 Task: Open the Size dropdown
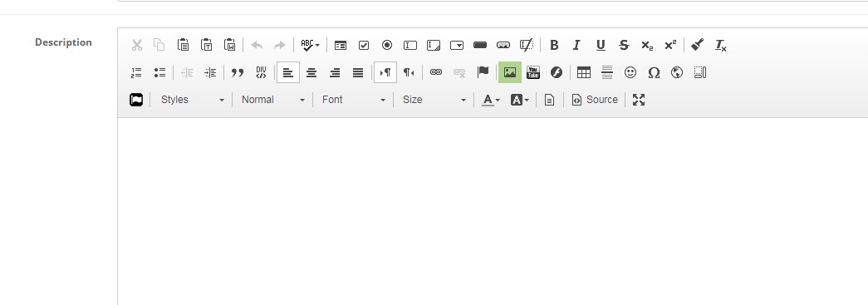(434, 100)
